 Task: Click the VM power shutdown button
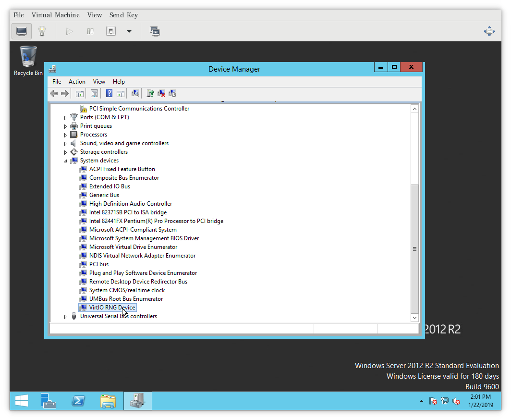(x=111, y=31)
